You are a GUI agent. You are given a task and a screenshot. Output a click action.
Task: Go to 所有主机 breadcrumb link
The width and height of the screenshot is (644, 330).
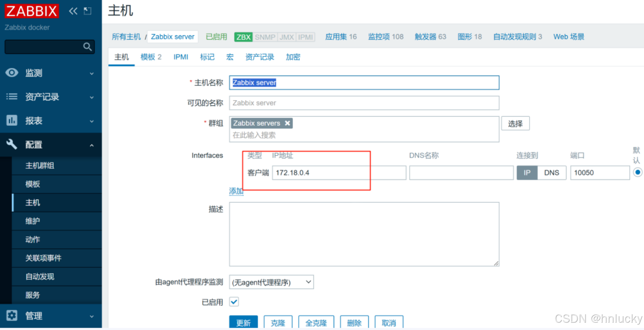click(126, 37)
